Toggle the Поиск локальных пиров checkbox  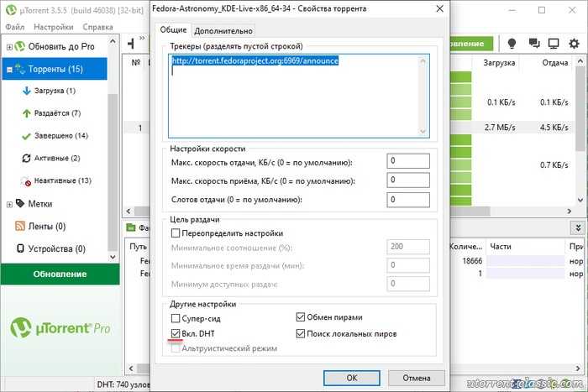(x=301, y=333)
